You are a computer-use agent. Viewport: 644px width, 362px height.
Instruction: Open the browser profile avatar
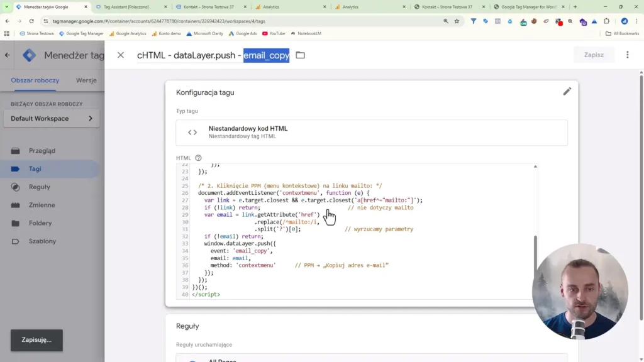(625, 21)
